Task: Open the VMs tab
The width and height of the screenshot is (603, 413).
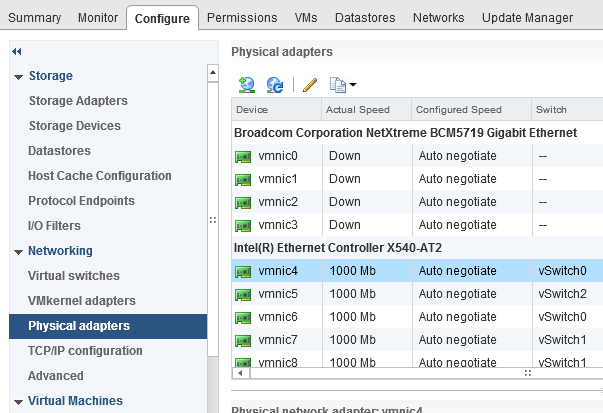Action: click(x=306, y=18)
